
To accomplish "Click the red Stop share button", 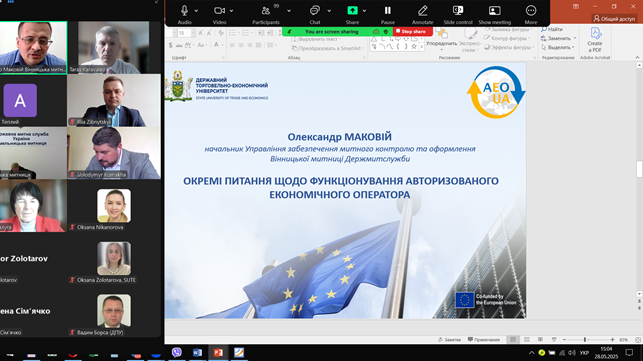I will [412, 32].
